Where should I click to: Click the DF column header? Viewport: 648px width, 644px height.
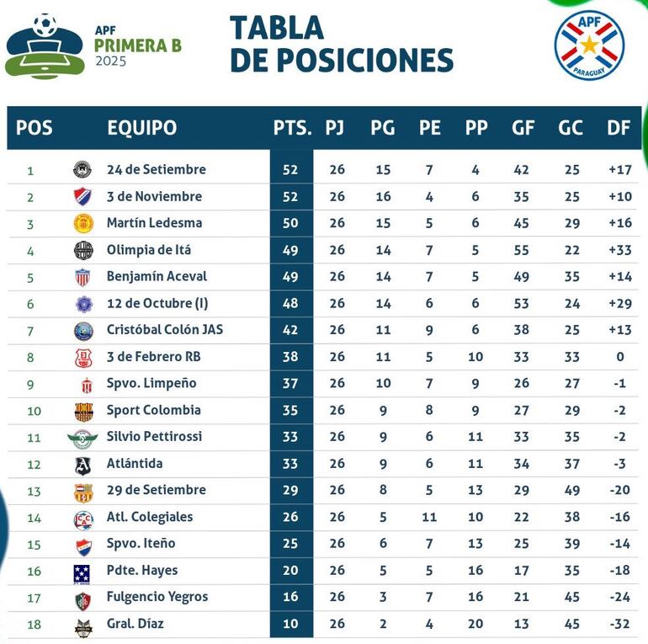(x=619, y=128)
